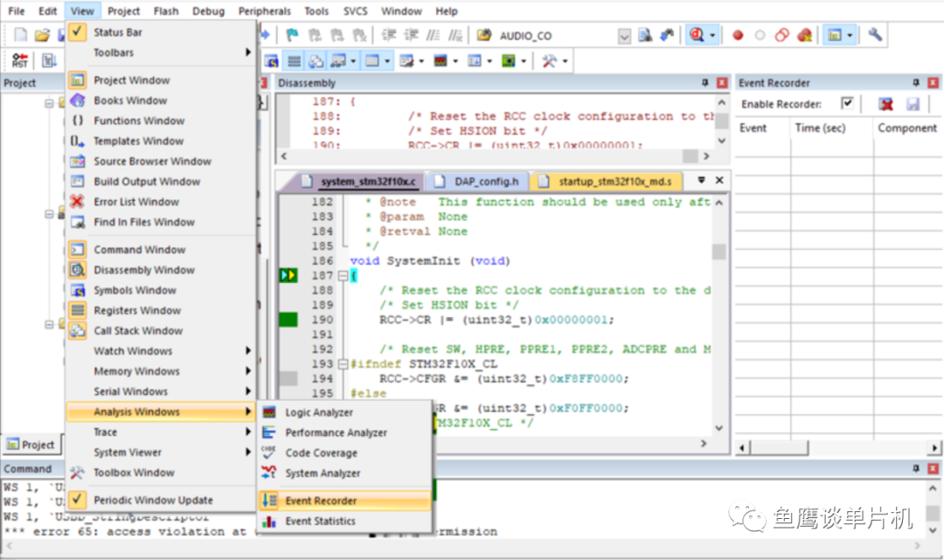The height and width of the screenshot is (560, 944).
Task: Click editor vertical scrollbar thumb
Action: click(x=718, y=252)
